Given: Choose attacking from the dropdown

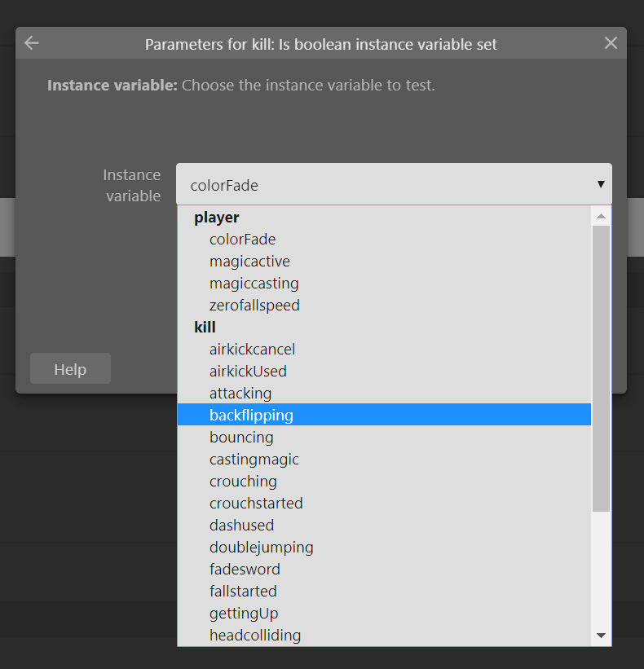Looking at the screenshot, I should 384,393.
